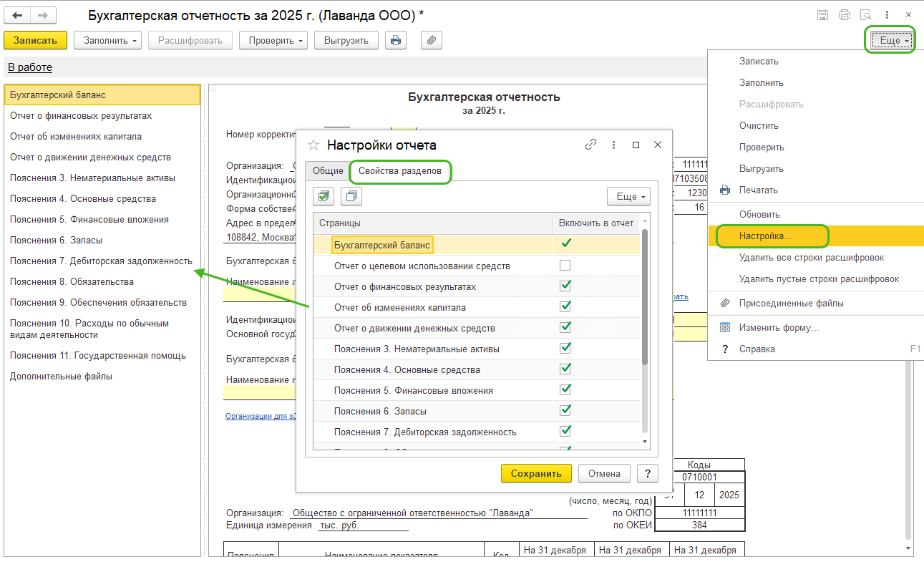Switch to the Общие tab
The width and height of the screenshot is (924, 562).
[328, 172]
